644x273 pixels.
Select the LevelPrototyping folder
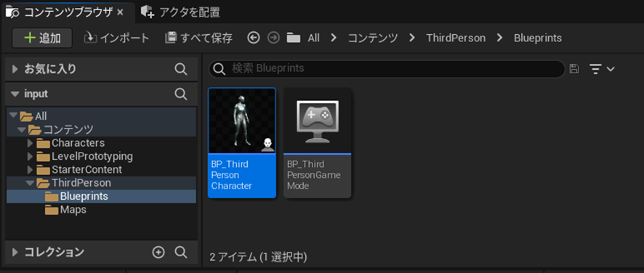[x=102, y=156]
